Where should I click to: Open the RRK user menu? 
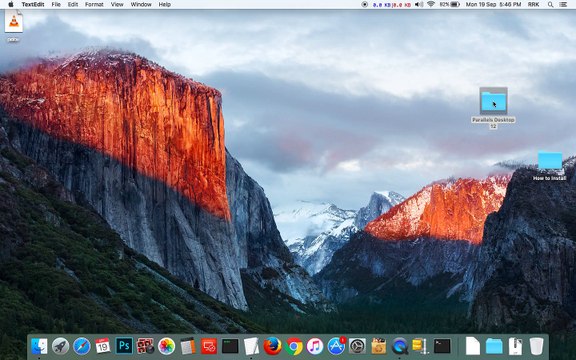coord(533,4)
